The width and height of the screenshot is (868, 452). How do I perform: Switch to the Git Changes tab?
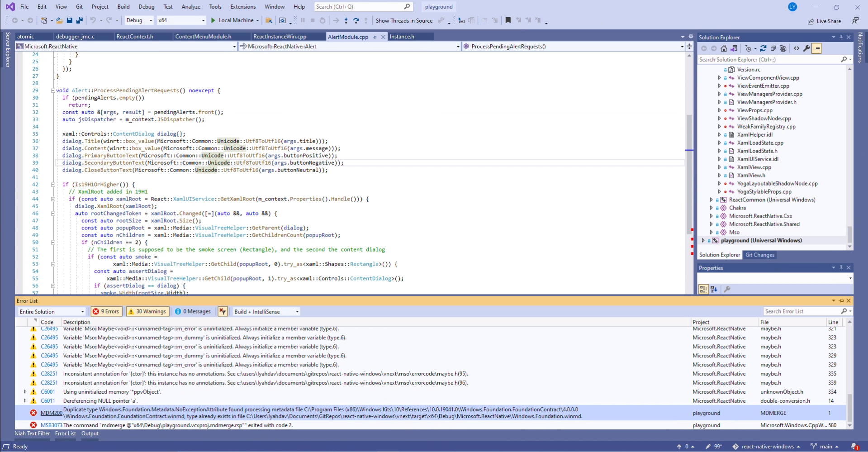pos(759,255)
